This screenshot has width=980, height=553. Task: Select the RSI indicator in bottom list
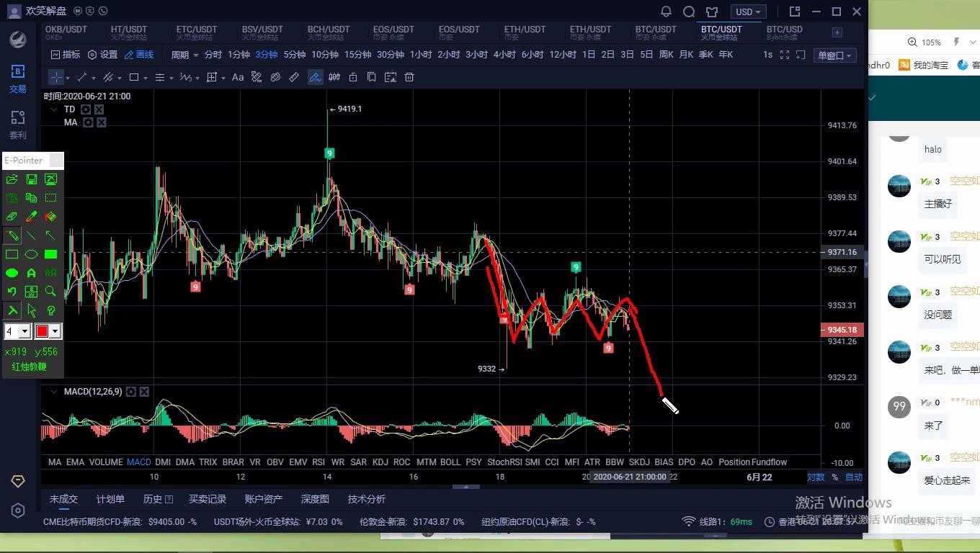(318, 462)
